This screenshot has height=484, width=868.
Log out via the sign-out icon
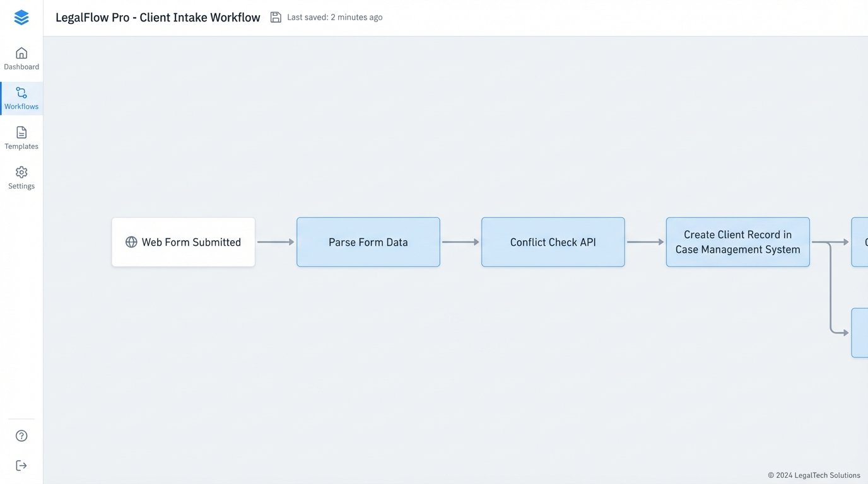[x=21, y=465]
